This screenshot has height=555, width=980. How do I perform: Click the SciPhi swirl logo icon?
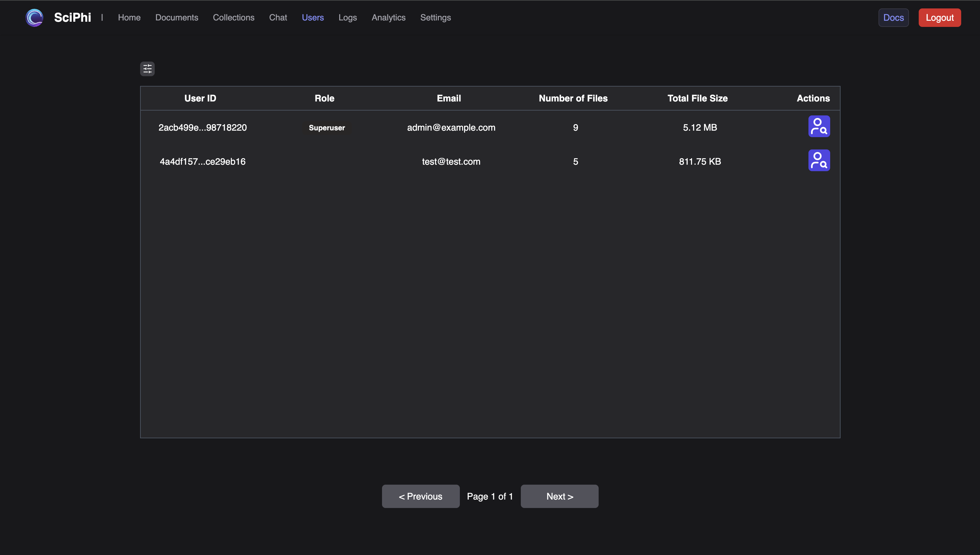click(34, 18)
